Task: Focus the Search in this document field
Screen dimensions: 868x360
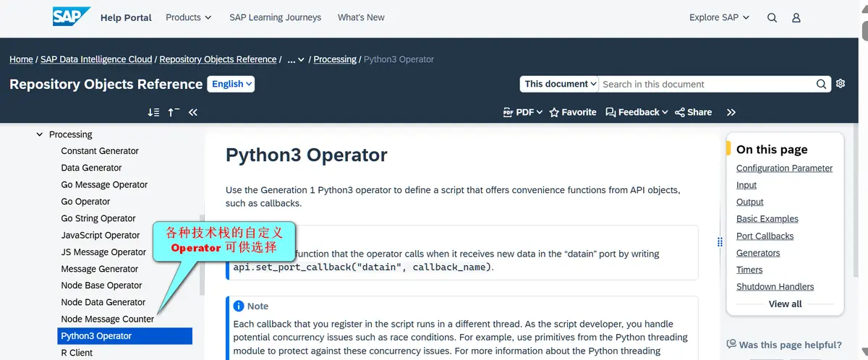Action: tap(707, 84)
